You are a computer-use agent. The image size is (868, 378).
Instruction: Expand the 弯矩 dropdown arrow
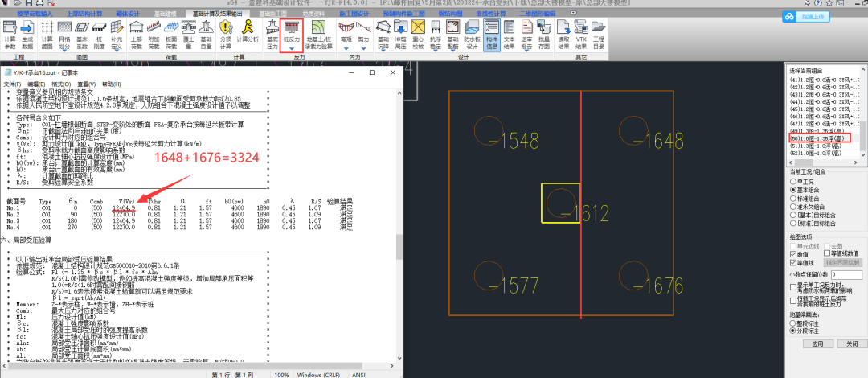coord(346,48)
